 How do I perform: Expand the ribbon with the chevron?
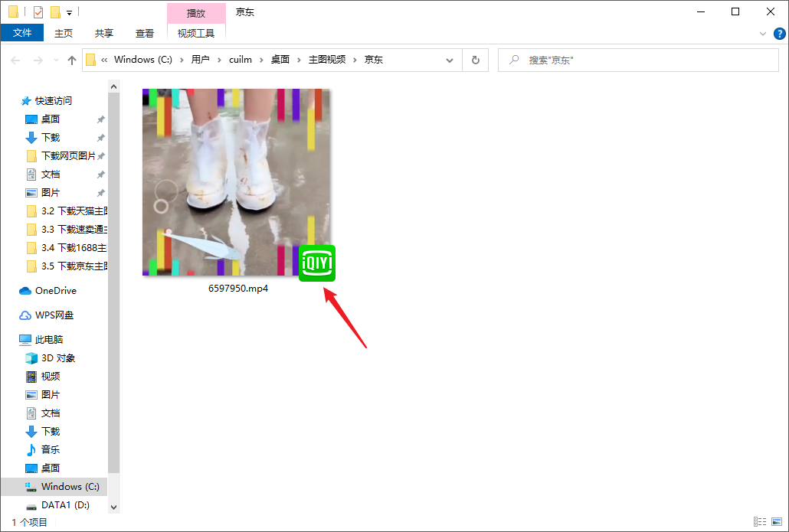(x=763, y=34)
